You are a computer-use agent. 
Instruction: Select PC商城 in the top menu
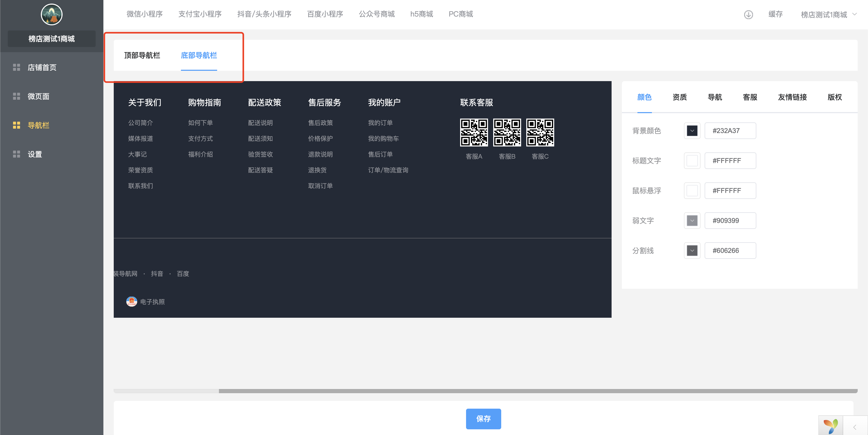point(461,14)
